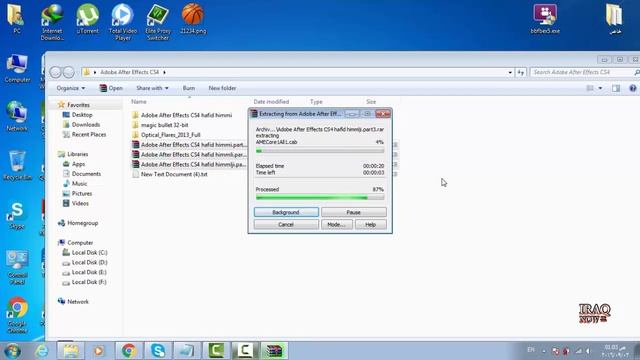This screenshot has width=640, height=360.
Task: Open the Windows Start menu
Action: click(x=13, y=351)
